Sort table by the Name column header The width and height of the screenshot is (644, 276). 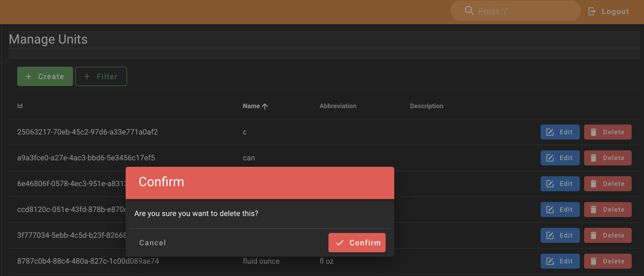point(252,106)
